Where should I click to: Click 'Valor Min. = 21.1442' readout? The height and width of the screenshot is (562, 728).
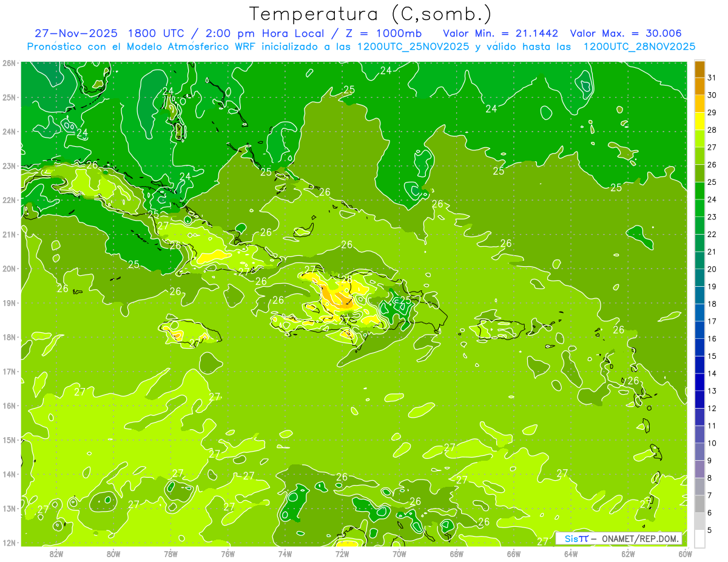(500, 33)
